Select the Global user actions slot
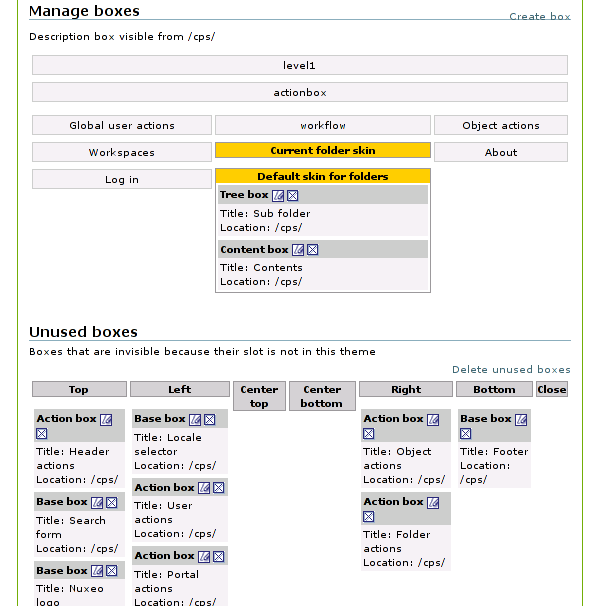This screenshot has height=606, width=596. [122, 125]
